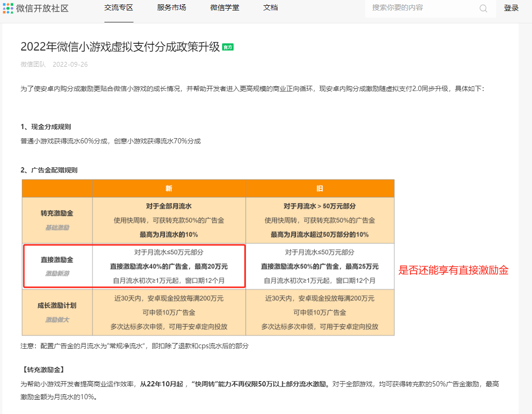Click the 激励做大 subtitle in table
532x414 pixels.
click(57, 320)
